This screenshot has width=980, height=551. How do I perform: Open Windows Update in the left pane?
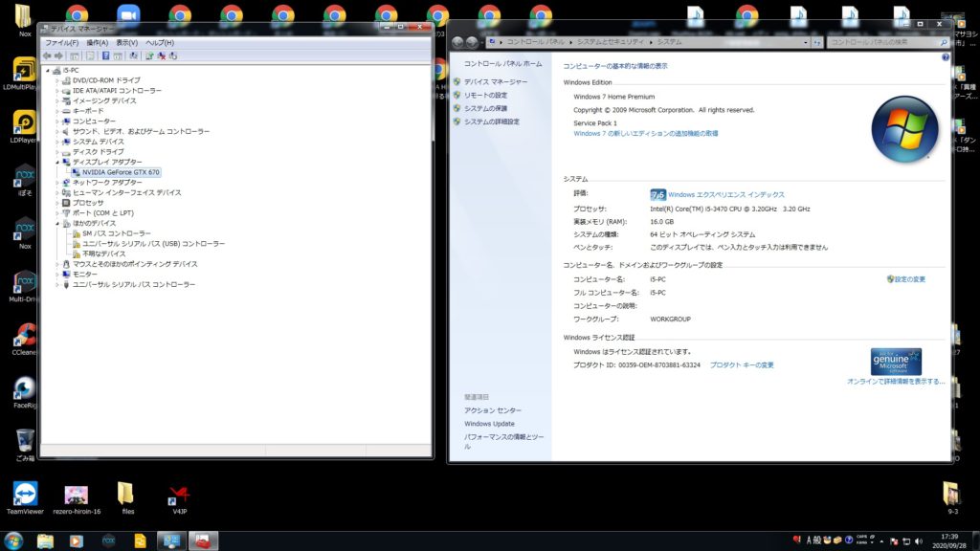pyautogui.click(x=489, y=424)
